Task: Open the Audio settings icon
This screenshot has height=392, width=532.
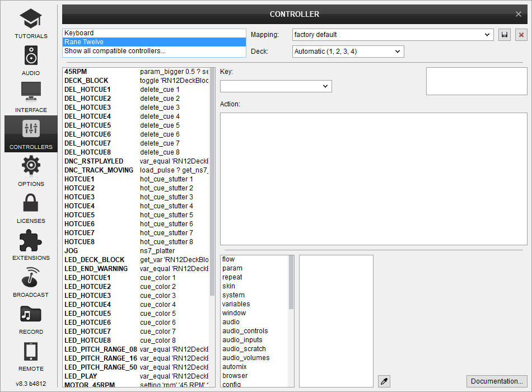Action: [x=31, y=60]
